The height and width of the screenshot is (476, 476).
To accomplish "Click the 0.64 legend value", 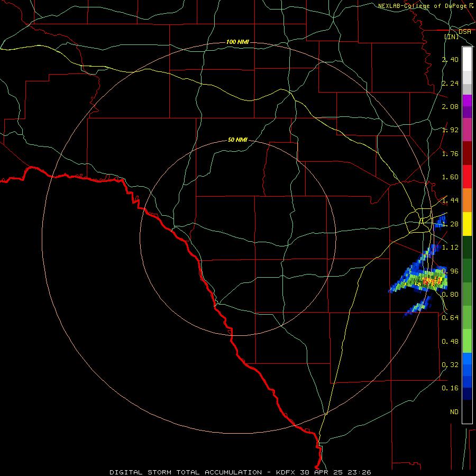I will pos(450,318).
